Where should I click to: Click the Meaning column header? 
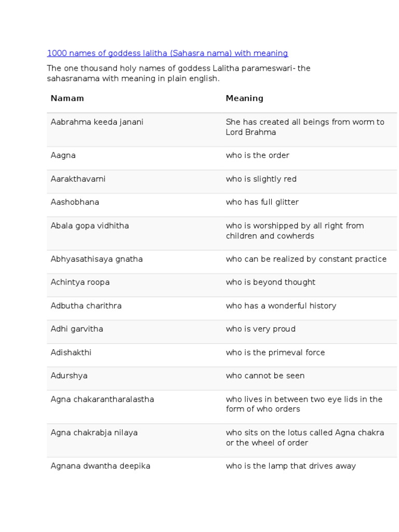244,98
